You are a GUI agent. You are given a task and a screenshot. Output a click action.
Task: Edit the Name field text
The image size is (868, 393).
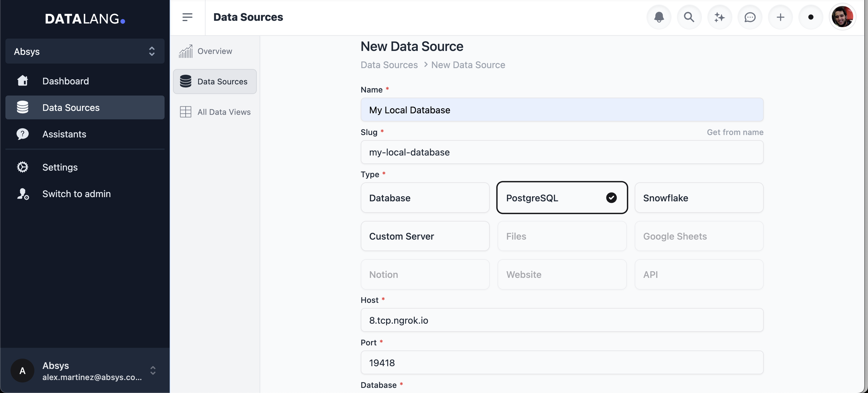coord(562,110)
